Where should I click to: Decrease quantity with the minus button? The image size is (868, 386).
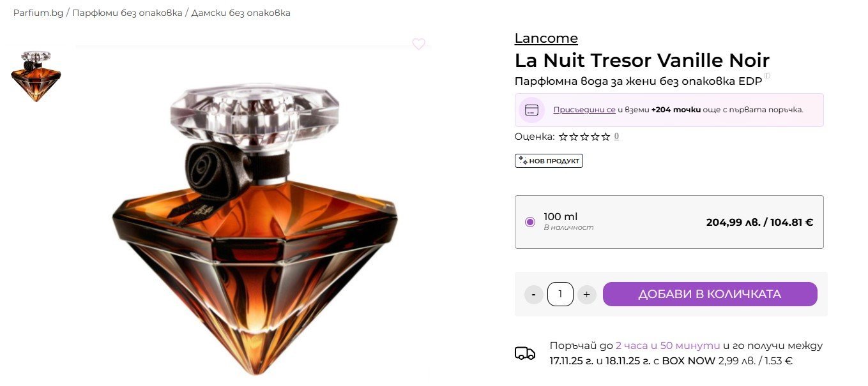[x=533, y=295]
